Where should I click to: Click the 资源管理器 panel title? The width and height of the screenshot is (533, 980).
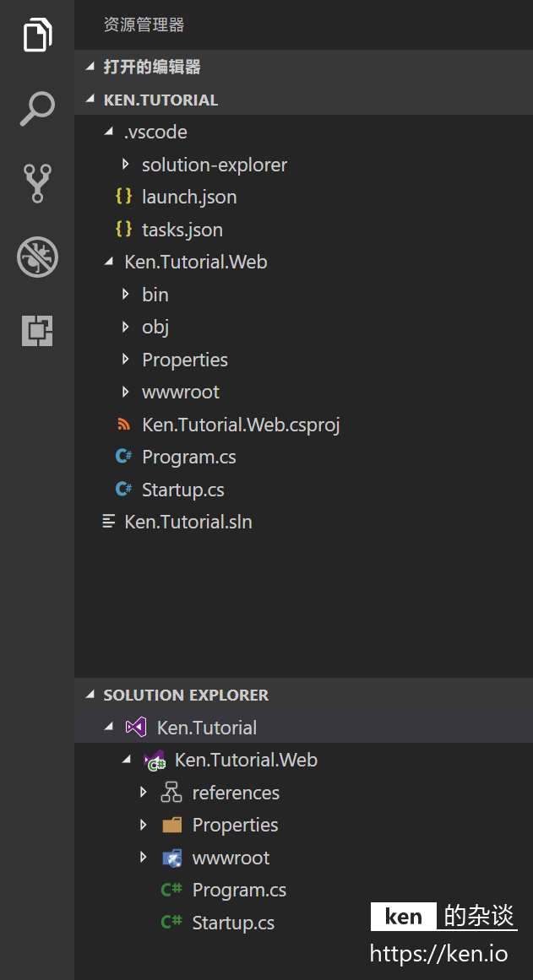(144, 25)
